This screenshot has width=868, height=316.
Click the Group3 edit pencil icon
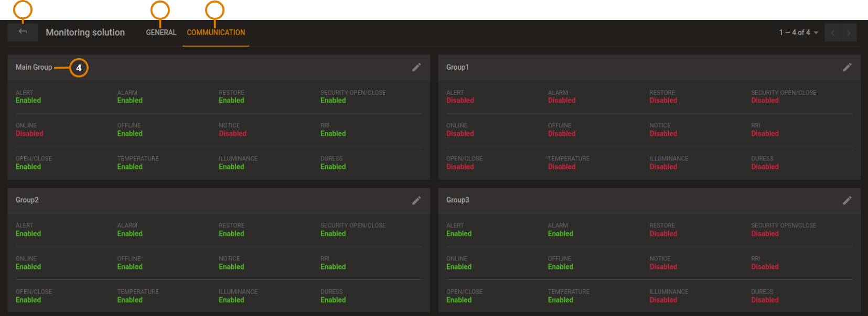pos(847,200)
